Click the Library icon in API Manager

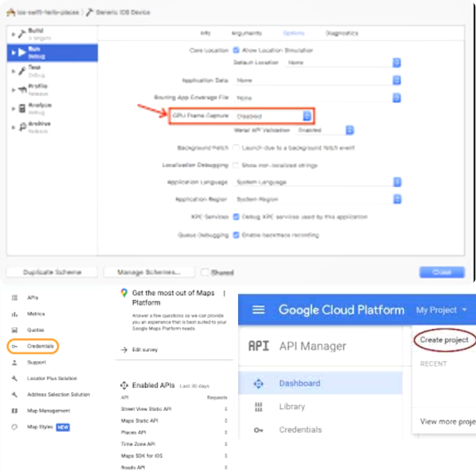[258, 407]
